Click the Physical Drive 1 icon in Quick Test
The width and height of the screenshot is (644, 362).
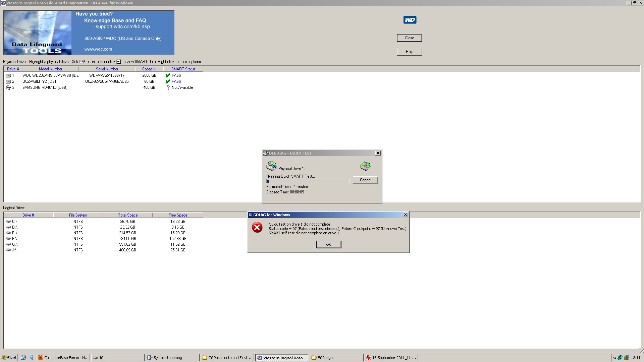tap(271, 166)
